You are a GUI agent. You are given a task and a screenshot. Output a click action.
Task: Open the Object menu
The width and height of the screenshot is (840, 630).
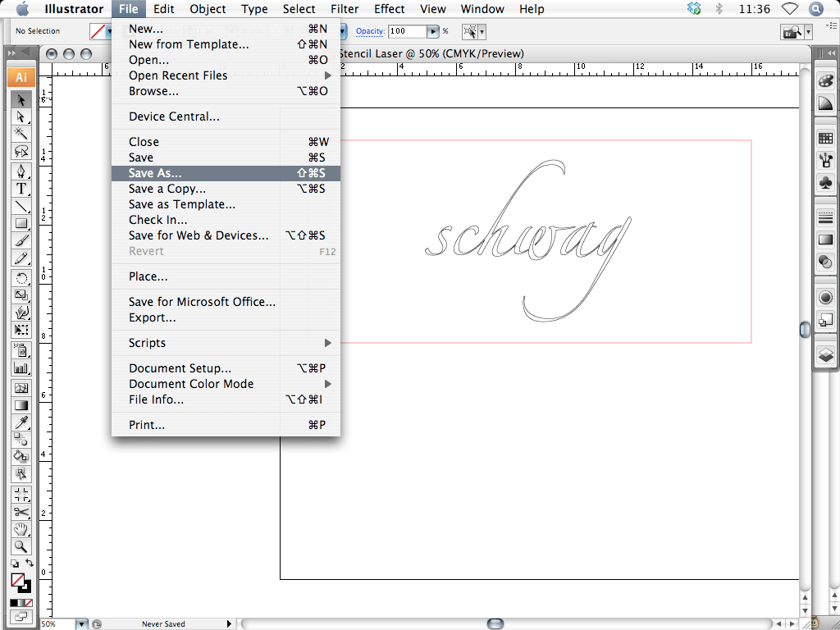[x=208, y=8]
